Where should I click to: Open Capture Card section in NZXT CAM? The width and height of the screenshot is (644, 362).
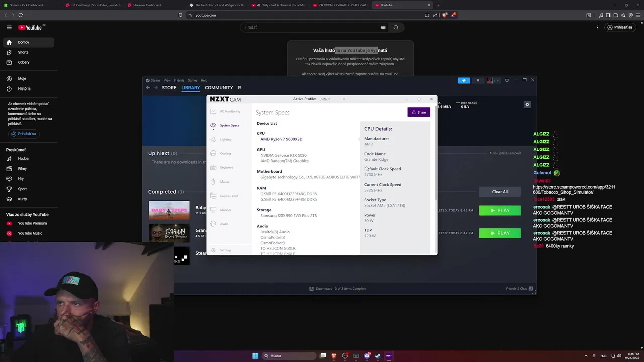[x=225, y=196]
